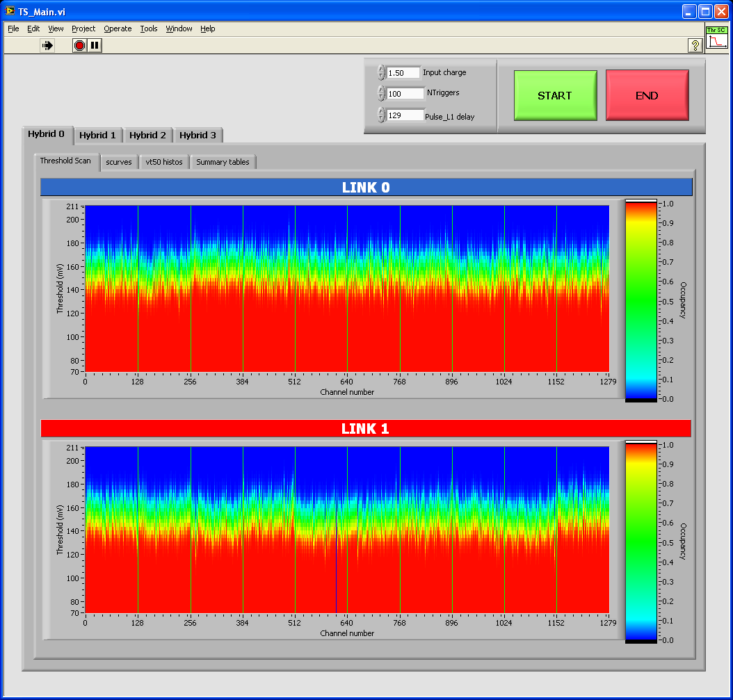Click the Thr SC VI icon
Image resolution: width=733 pixels, height=700 pixels.
tap(716, 38)
